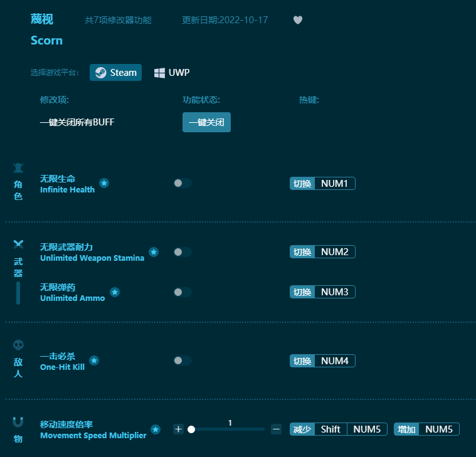Click the star icon beside Infinite Health
This screenshot has width=476, height=457.
[x=104, y=183]
